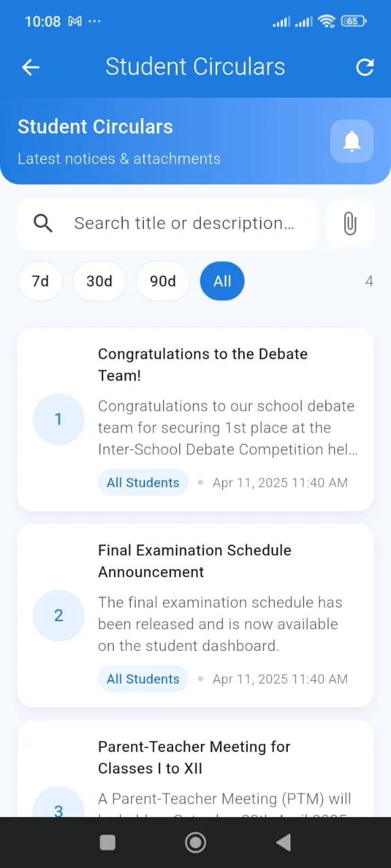Refresh the circulars list
The image size is (391, 868).
coord(365,66)
